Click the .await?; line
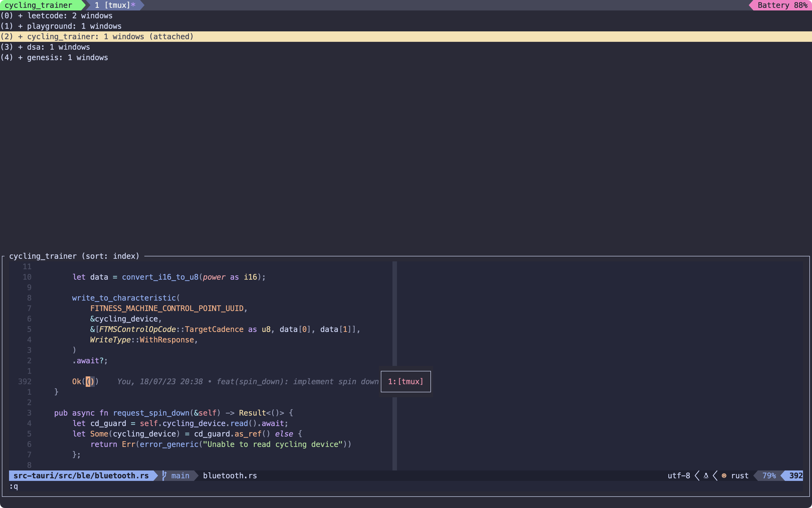Screen dimensions: 812x508 pyautogui.click(x=90, y=360)
